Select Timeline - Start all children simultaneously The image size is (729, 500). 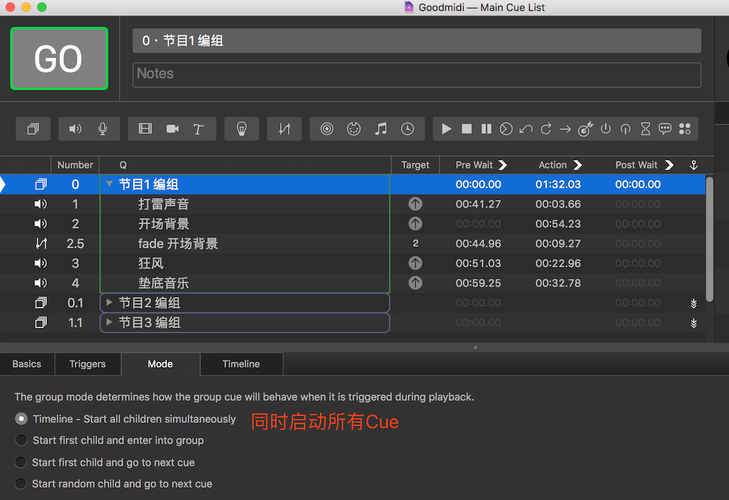pyautogui.click(x=21, y=419)
